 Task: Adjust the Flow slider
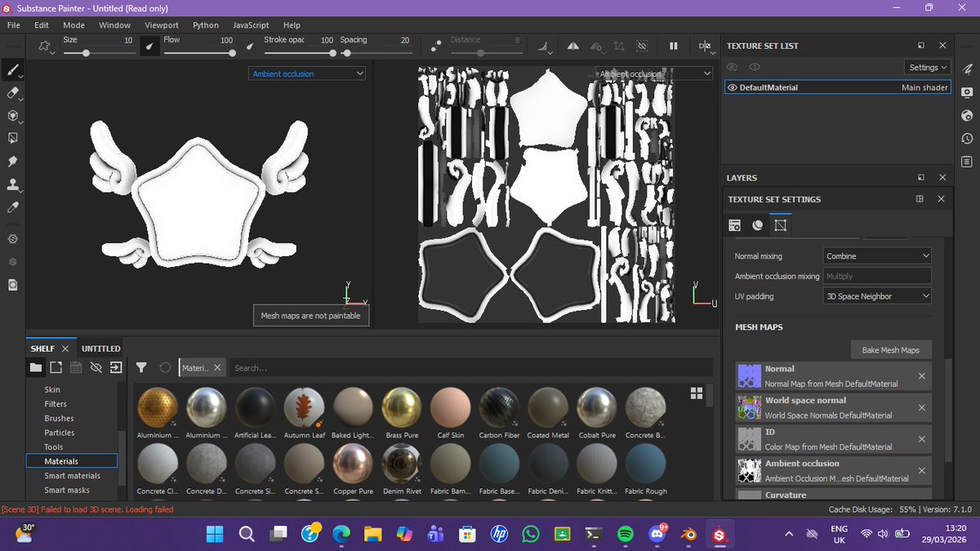[x=198, y=53]
